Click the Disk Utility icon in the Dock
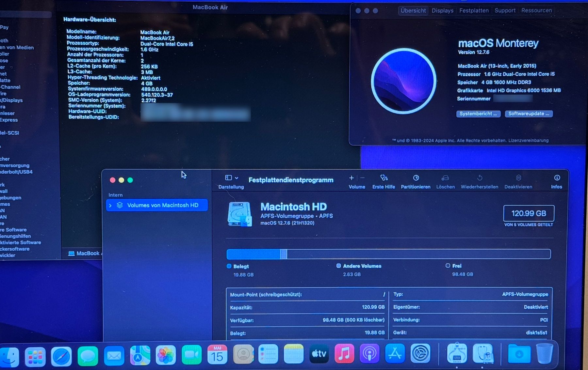 tap(482, 353)
